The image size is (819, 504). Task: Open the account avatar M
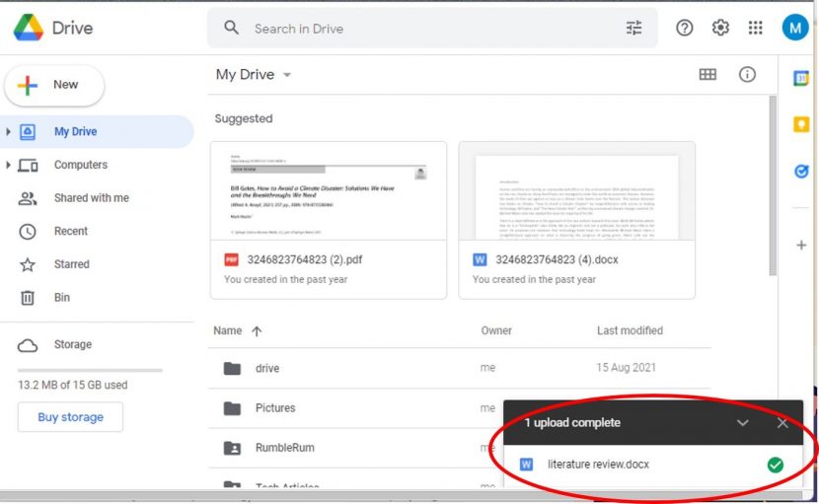[795, 28]
